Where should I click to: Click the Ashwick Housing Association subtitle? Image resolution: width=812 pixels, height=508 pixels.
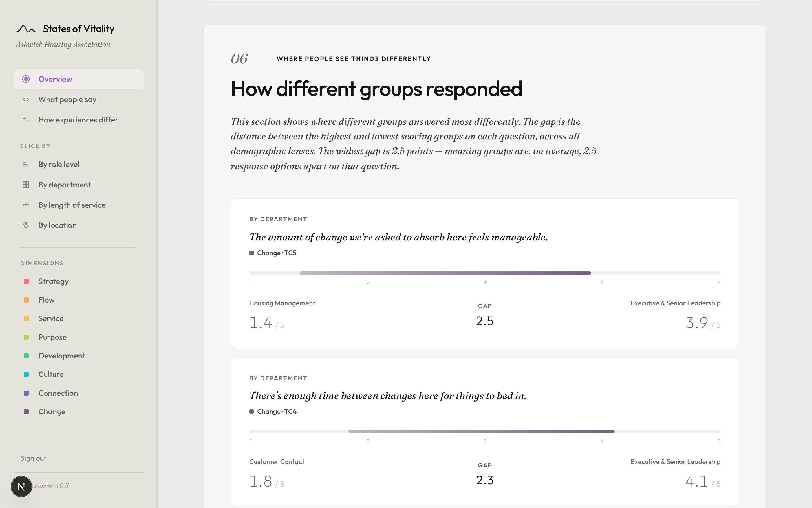[x=63, y=44]
